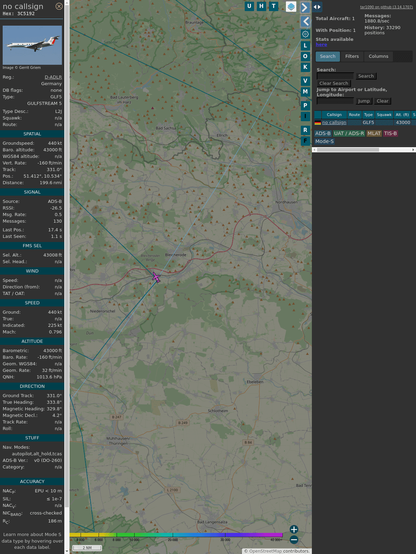
Task: Toggle the Mode-S source legend tag
Action: 324,141
